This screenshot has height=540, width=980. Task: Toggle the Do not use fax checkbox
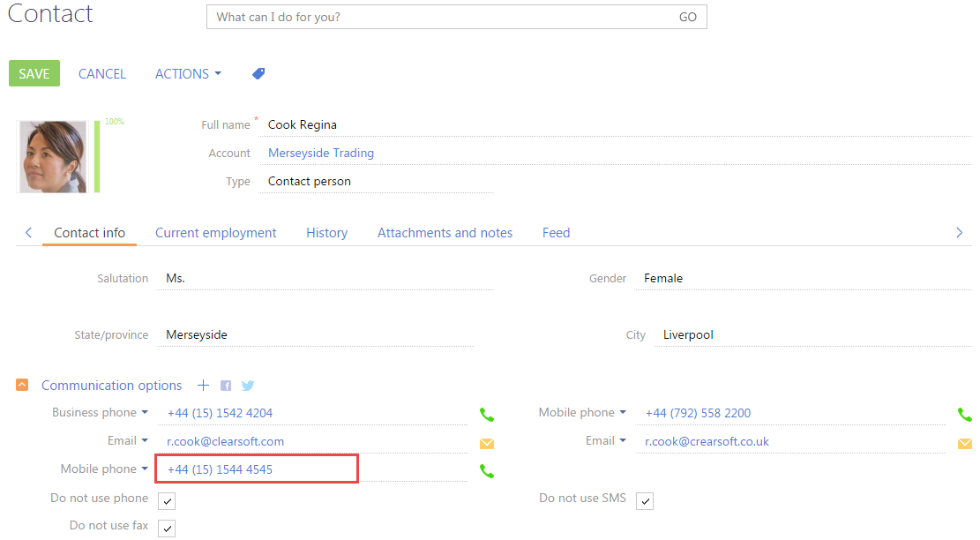(x=167, y=529)
